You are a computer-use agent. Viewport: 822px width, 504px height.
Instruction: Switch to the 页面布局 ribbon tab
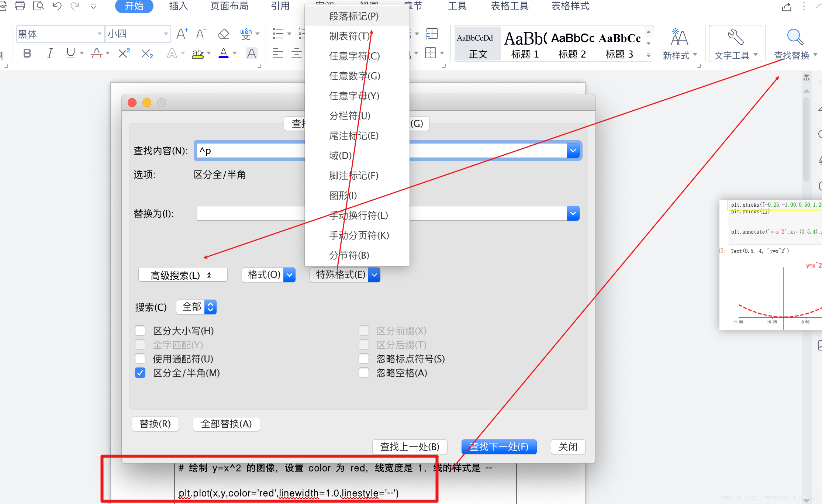point(229,6)
